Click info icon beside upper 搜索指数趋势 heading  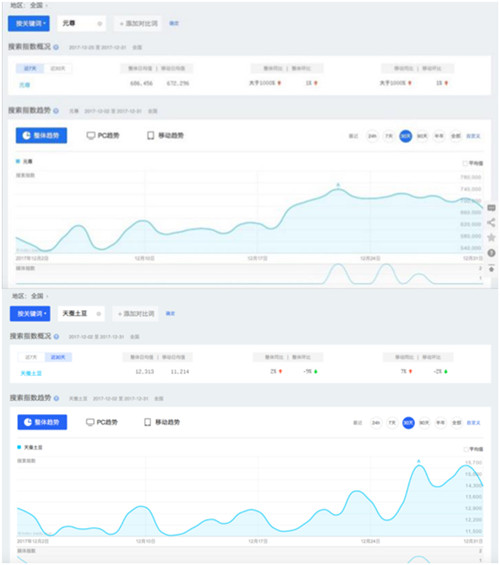tap(56, 111)
